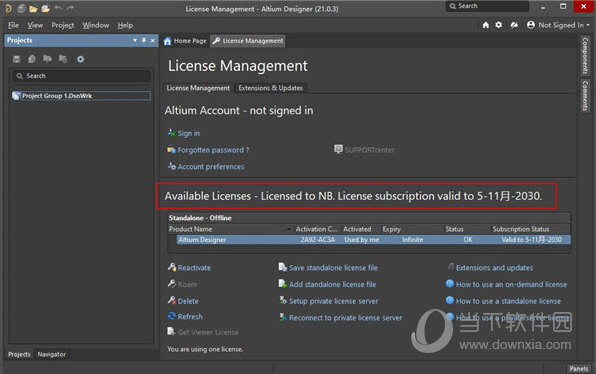The image size is (596, 374).
Task: Click the Altium logo icon in title bar
Action: coord(8,8)
